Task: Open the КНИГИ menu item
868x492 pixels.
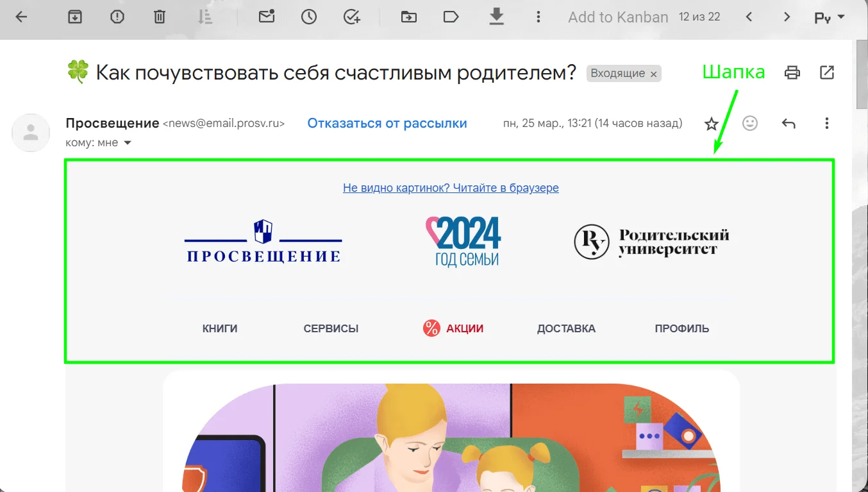Action: (x=220, y=328)
